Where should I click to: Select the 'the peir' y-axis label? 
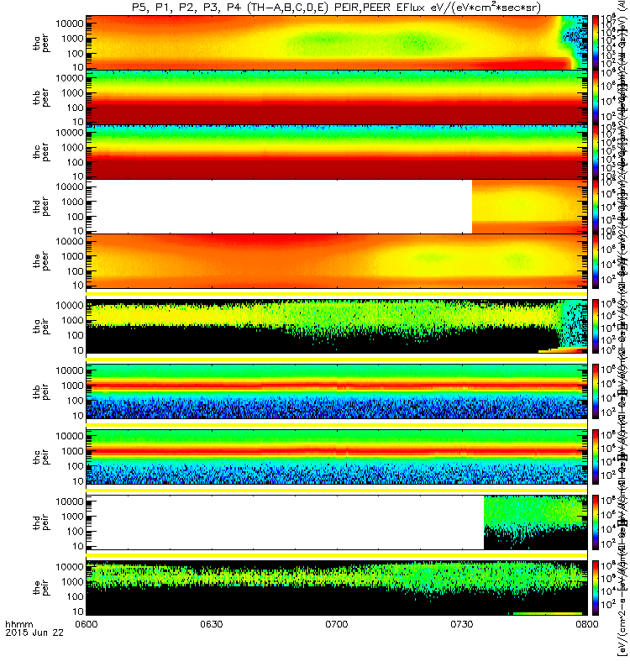[41, 588]
